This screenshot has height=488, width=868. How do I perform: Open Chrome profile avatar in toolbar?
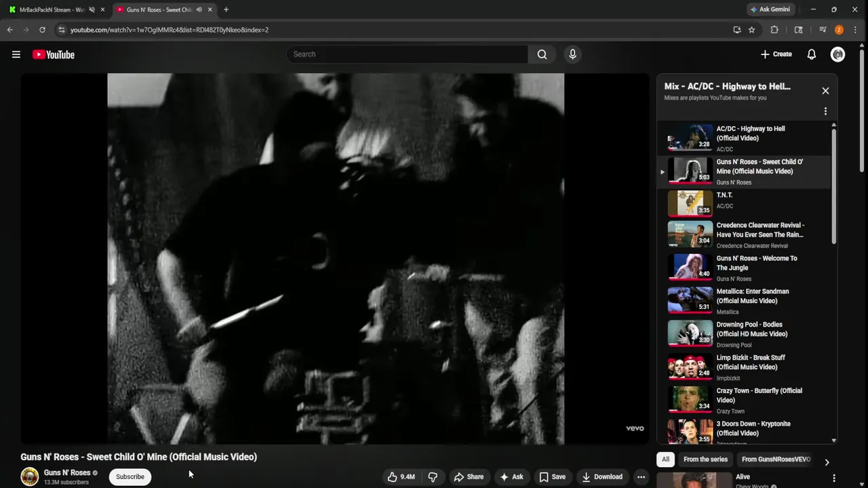tap(839, 30)
